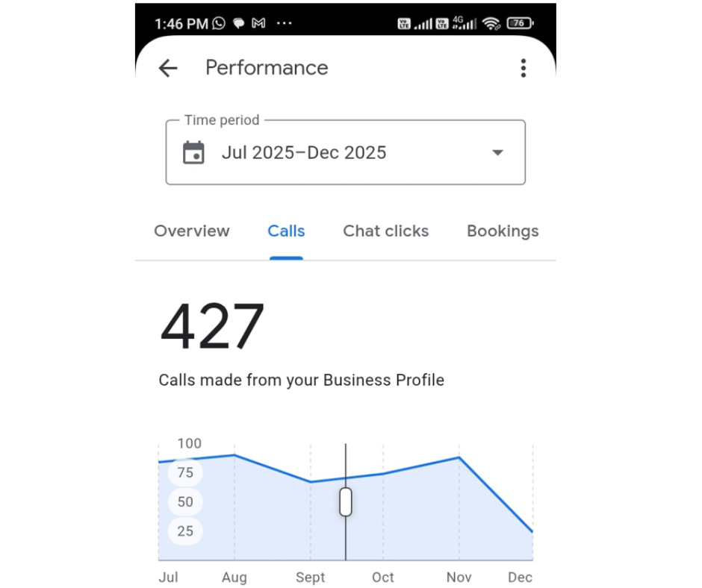The image size is (702, 588).
Task: Tap the Performance page title
Action: coord(267,68)
